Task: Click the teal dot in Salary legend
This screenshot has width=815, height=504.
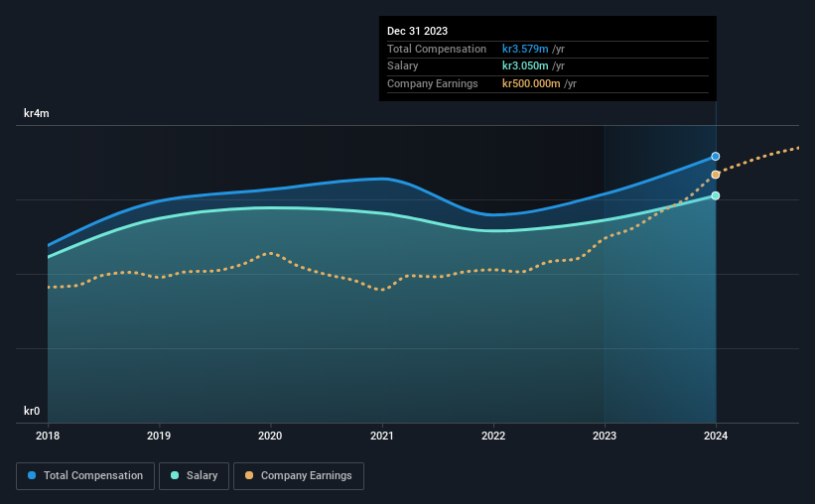Action: click(175, 475)
